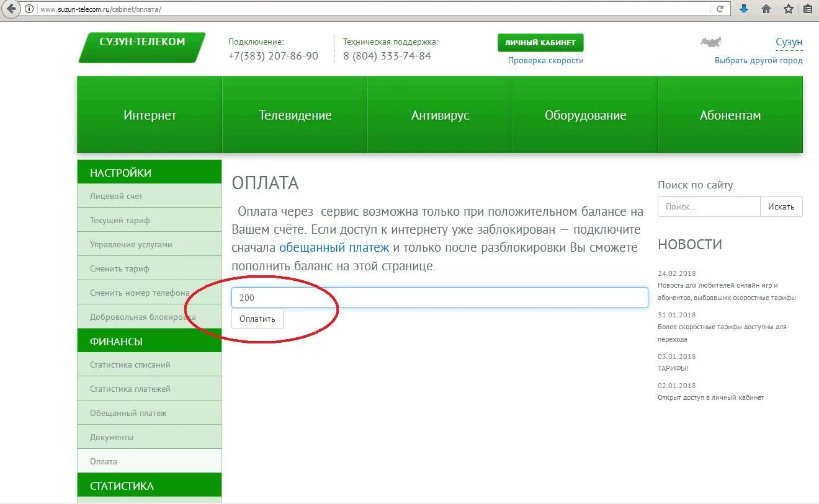Viewport: 819px width, 504px height.
Task: Bookmark this page with the star icon
Action: coord(789,9)
